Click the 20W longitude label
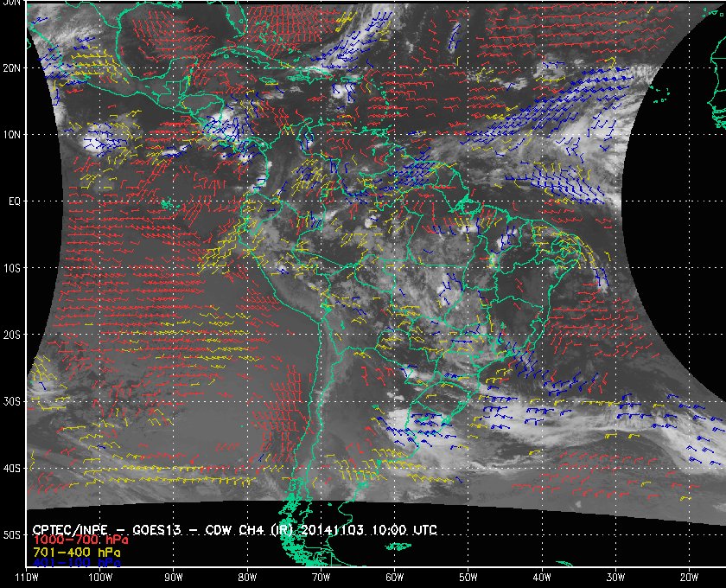 click(x=689, y=577)
